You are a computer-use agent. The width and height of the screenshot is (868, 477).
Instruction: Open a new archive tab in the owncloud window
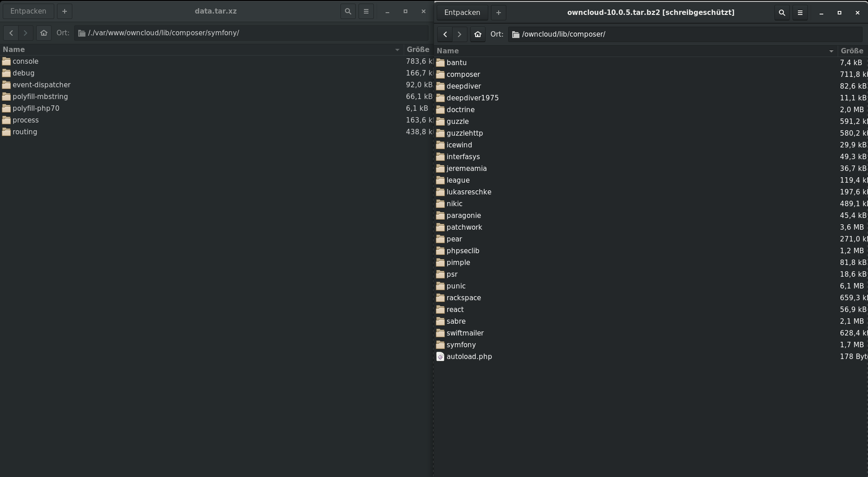tap(498, 13)
